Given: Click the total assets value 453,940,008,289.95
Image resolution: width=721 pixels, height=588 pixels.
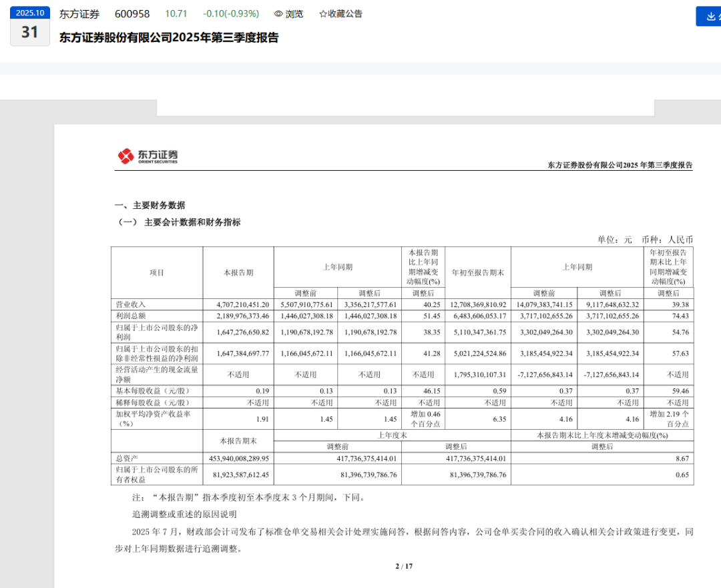Looking at the screenshot, I should 238,459.
